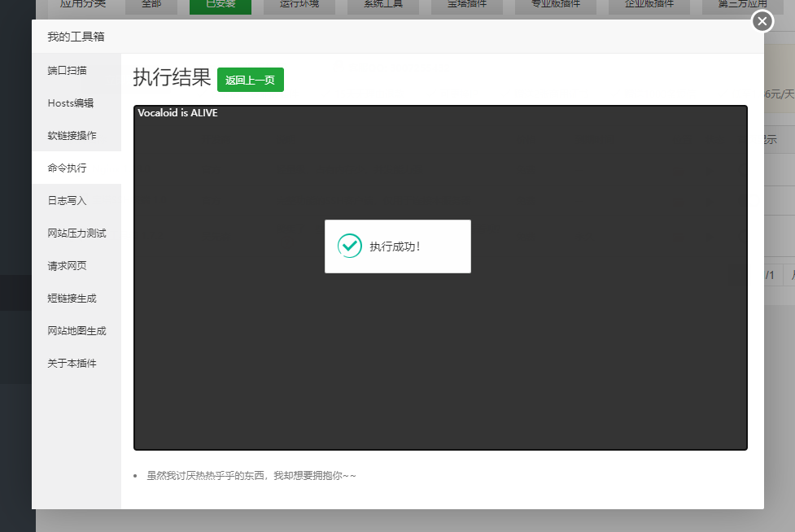Image resolution: width=795 pixels, height=532 pixels.
Task: Switch to the 运行环境 tab behind the dialog
Action: [x=299, y=6]
